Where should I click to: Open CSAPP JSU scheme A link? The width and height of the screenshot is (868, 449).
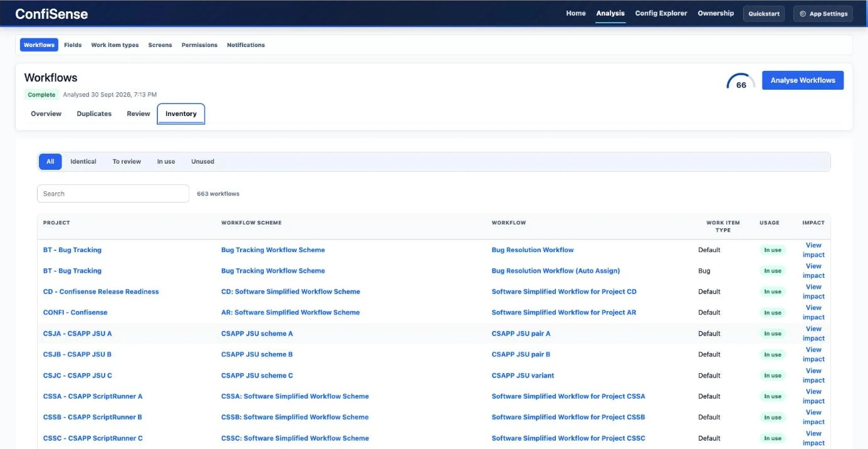257,334
